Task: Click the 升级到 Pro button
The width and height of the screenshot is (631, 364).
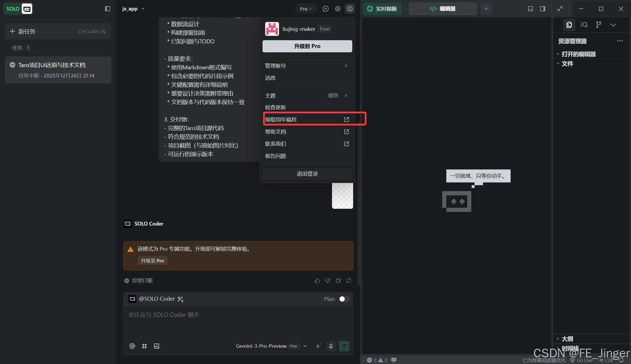Action: [x=307, y=46]
